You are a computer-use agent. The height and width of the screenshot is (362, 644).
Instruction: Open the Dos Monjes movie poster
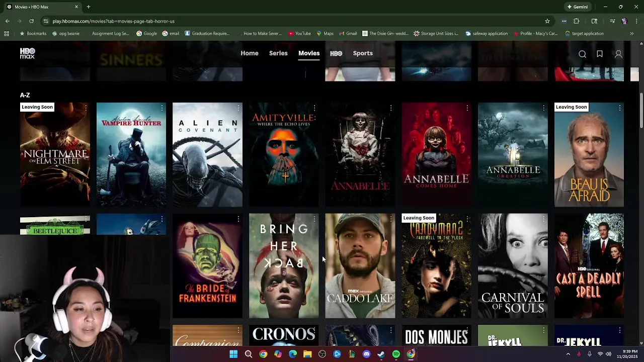coord(436,335)
